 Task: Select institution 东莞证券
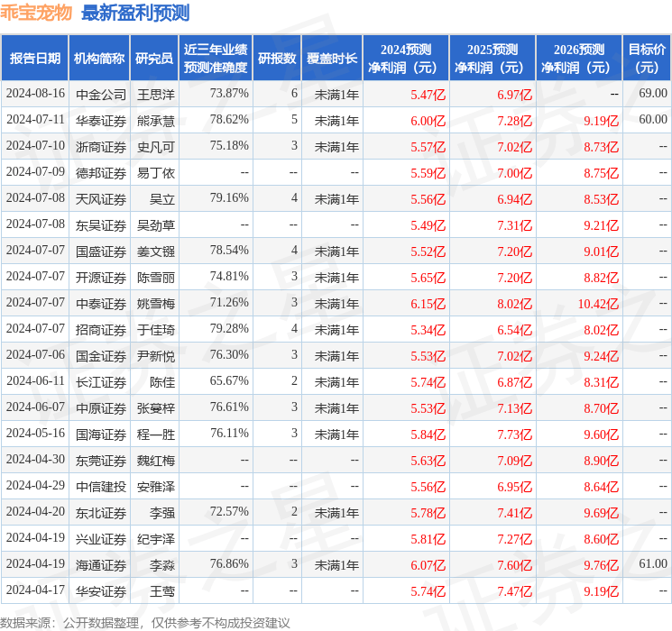click(101, 461)
